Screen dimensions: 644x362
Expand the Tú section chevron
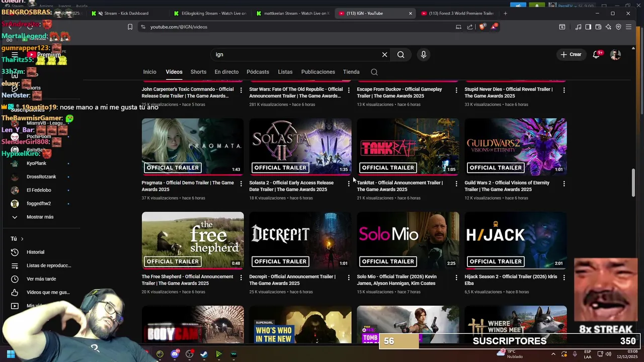click(x=22, y=239)
